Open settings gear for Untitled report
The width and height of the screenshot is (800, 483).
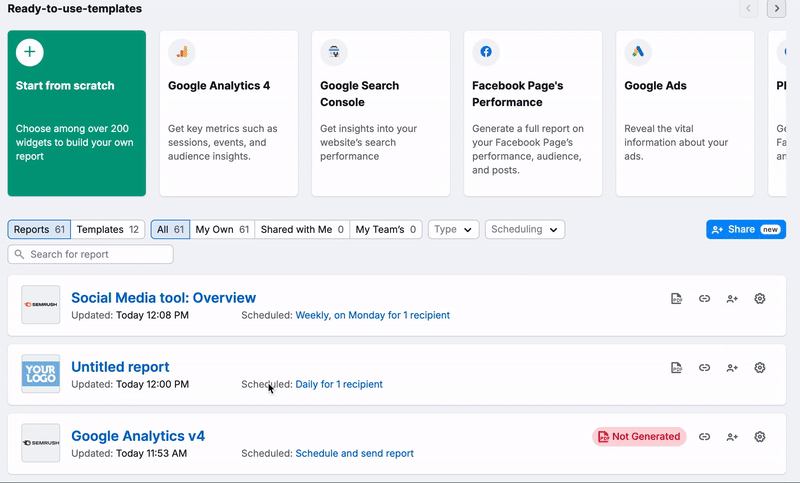click(760, 368)
